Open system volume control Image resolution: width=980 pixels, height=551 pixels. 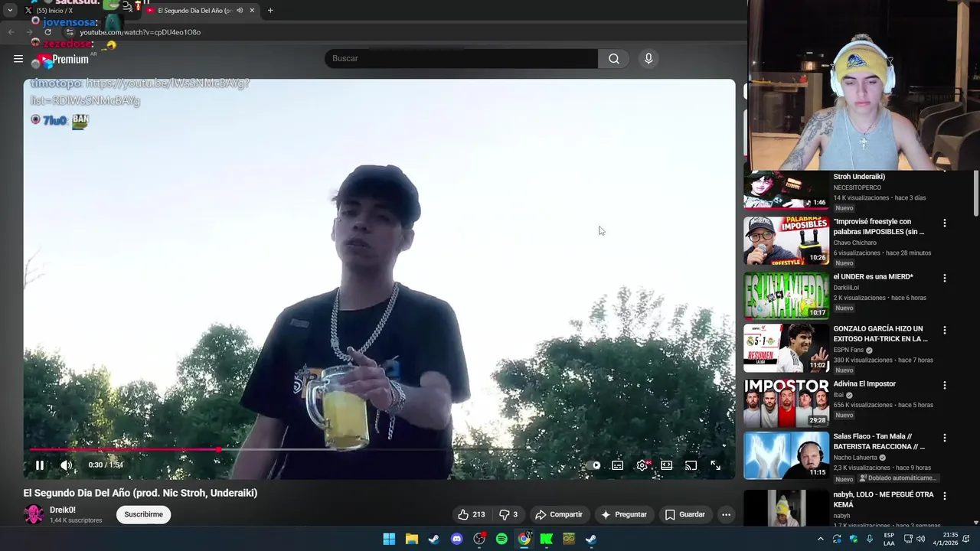(923, 539)
